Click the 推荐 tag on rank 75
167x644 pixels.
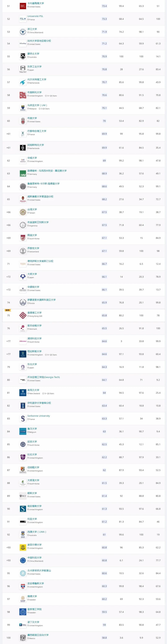7,310
